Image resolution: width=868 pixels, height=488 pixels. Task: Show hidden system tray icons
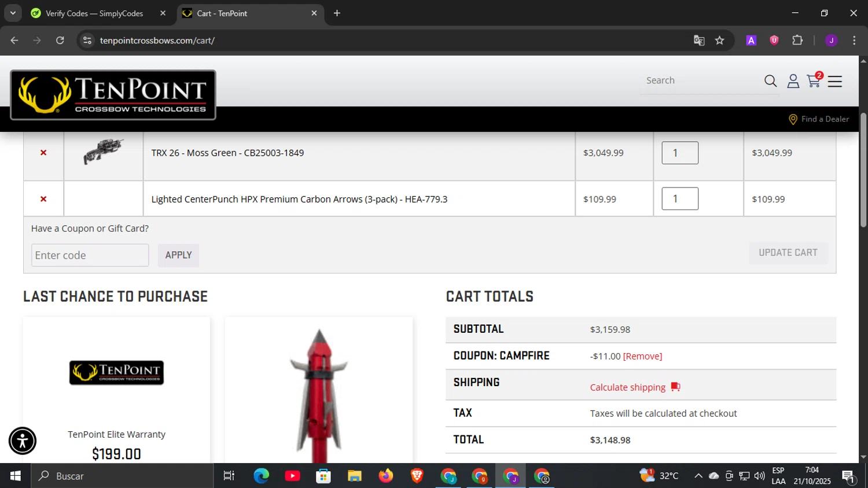point(698,476)
